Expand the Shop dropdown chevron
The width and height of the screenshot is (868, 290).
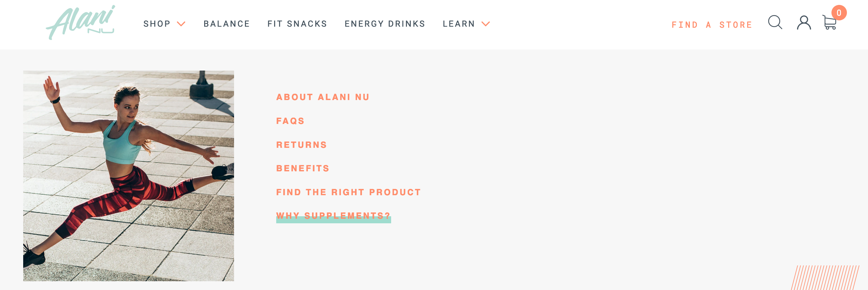(181, 24)
